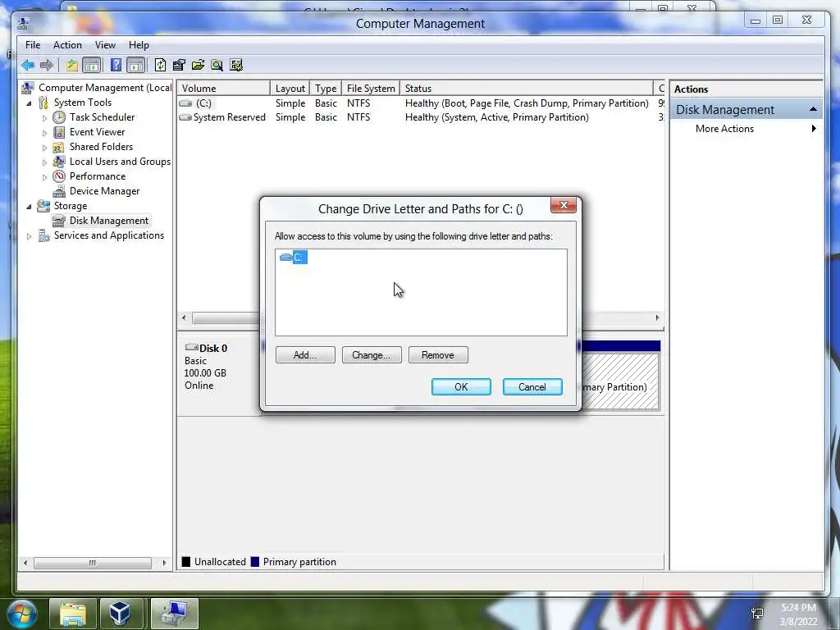Select Task Scheduler in the tree
This screenshot has height=630, width=840.
click(x=102, y=116)
